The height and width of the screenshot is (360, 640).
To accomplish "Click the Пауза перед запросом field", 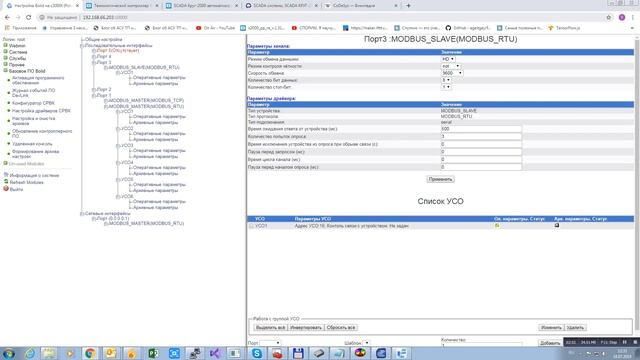I will click(481, 152).
